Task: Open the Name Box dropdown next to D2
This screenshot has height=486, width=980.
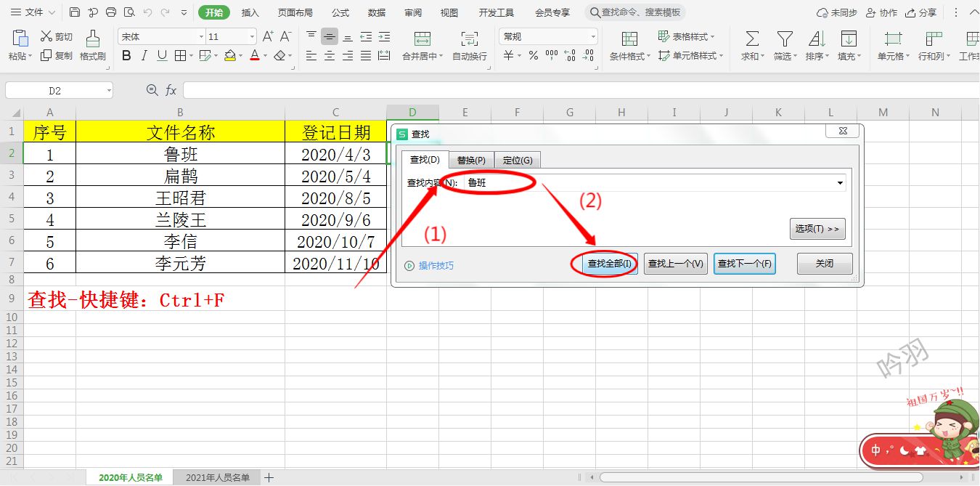Action: click(x=109, y=91)
